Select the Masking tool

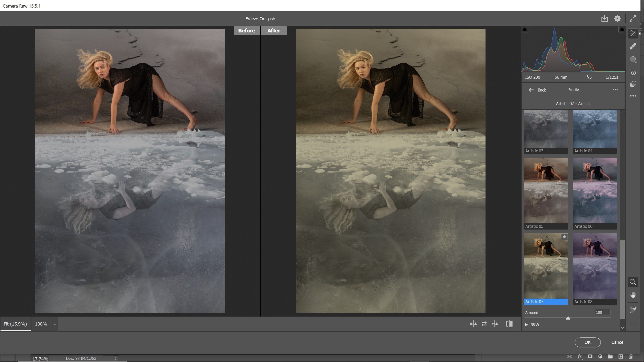coord(633,59)
